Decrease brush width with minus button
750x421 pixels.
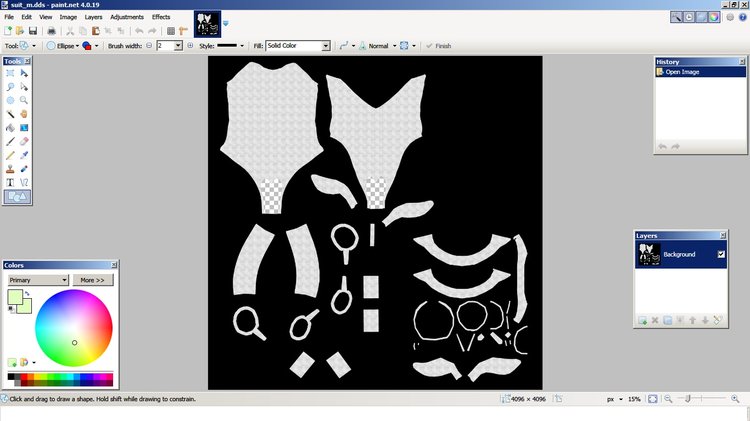[149, 45]
